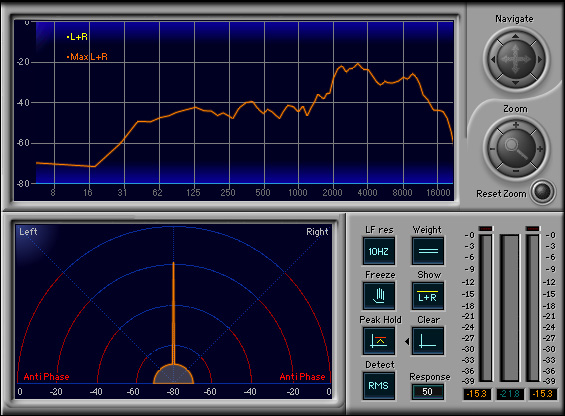Click the Zoom plus at top
The width and height of the screenshot is (565, 416).
point(516,125)
